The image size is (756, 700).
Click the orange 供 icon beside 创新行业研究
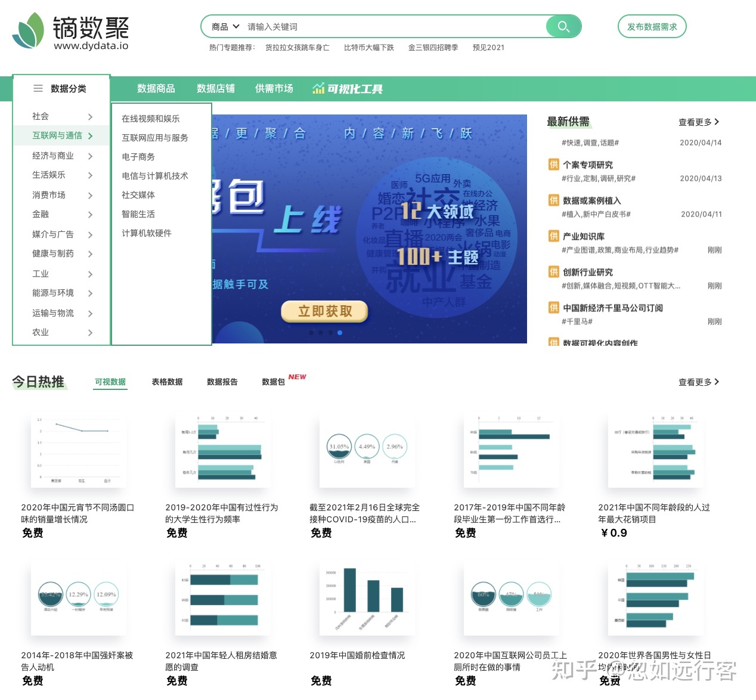click(x=553, y=272)
